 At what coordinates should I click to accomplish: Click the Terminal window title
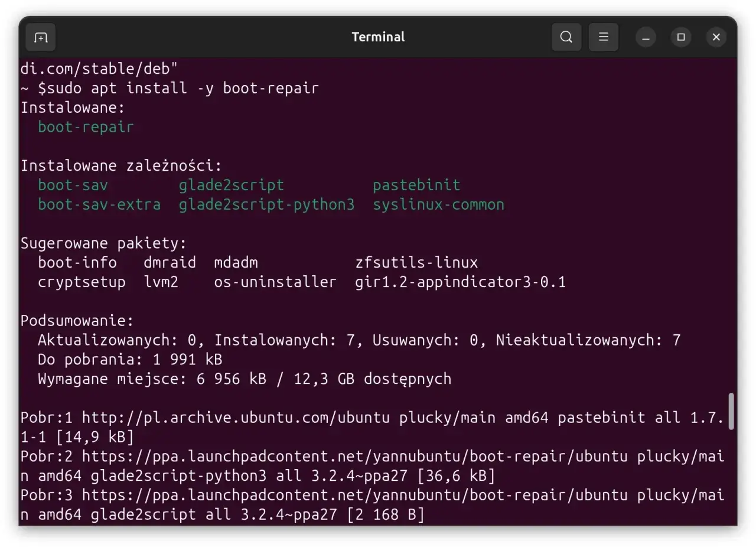(x=378, y=37)
